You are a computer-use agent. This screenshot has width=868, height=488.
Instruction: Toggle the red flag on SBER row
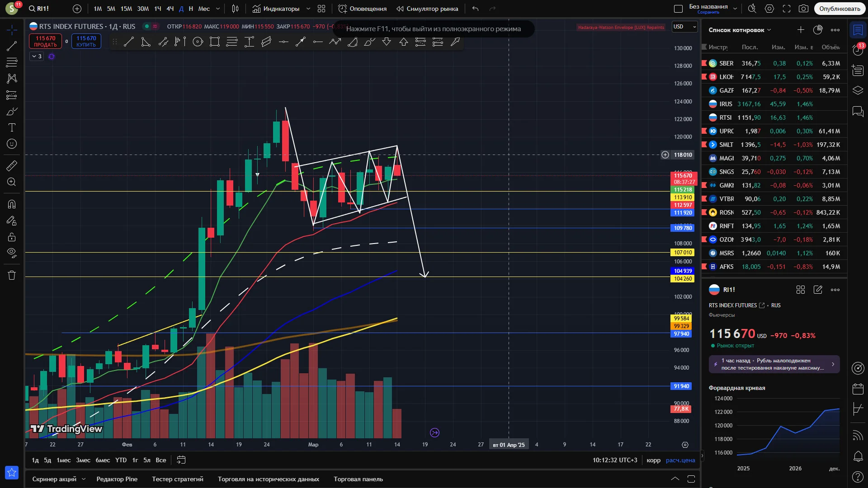(704, 63)
